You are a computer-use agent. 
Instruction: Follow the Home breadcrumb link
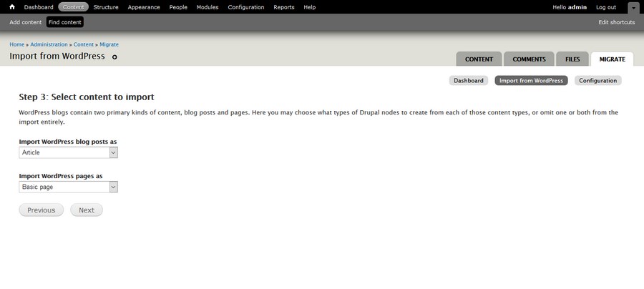click(17, 44)
